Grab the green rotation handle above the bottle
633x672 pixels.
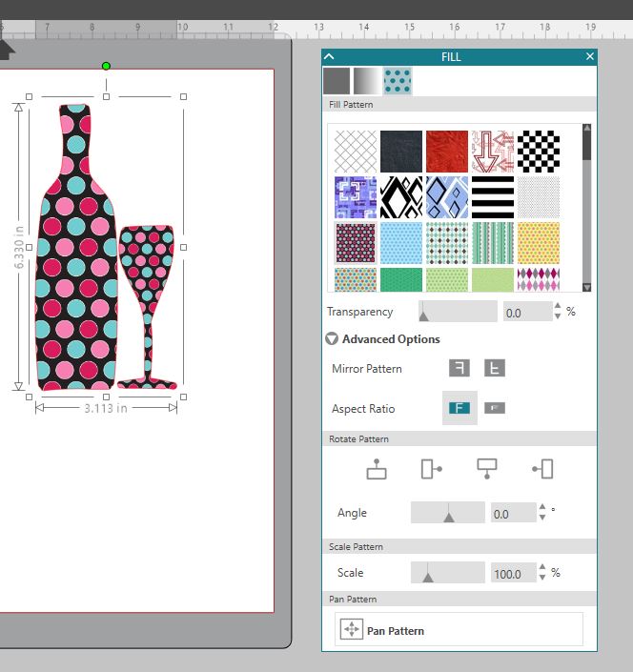click(x=106, y=66)
